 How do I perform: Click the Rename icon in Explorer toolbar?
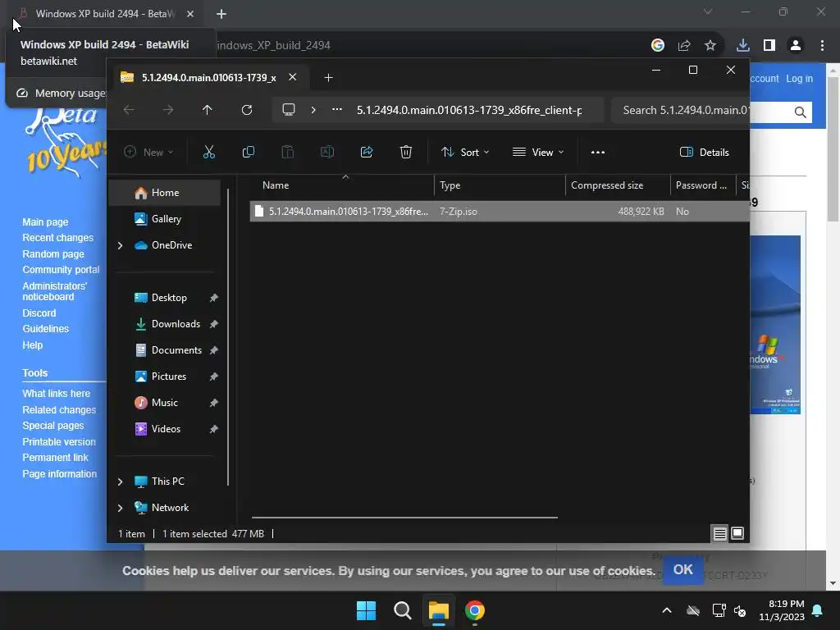[326, 152]
